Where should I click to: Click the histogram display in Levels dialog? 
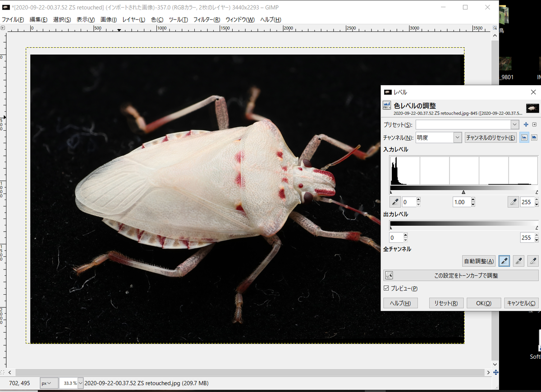(464, 170)
